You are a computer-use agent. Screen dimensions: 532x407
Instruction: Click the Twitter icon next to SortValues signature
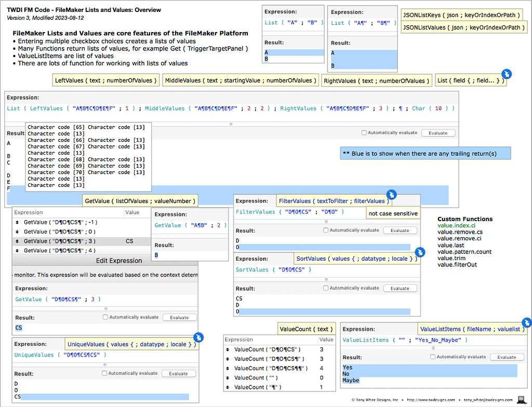(420, 252)
